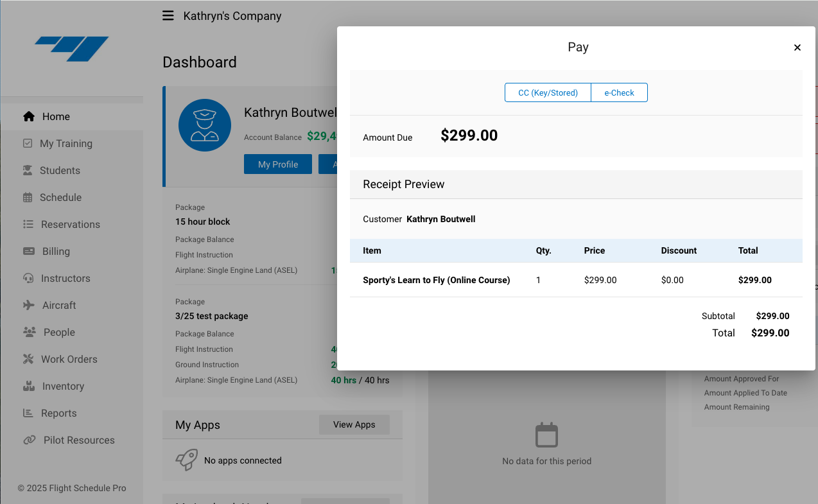The width and height of the screenshot is (818, 504).
Task: Click the Students graduate icon
Action: tap(28, 170)
